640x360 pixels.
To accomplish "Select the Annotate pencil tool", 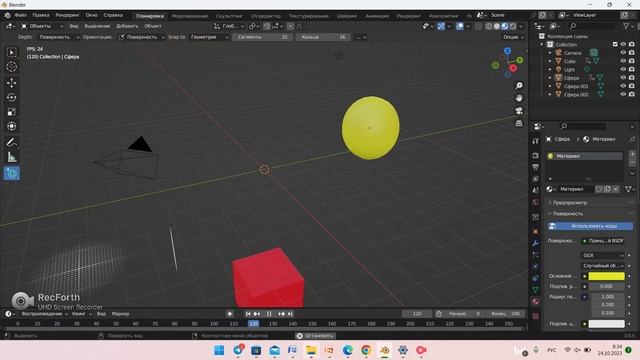I will click(11, 142).
